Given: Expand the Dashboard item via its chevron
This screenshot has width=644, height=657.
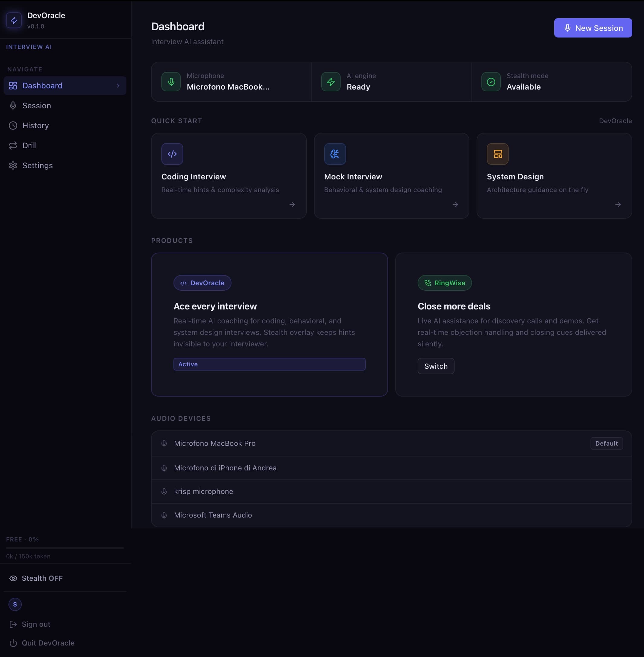Looking at the screenshot, I should 118,86.
